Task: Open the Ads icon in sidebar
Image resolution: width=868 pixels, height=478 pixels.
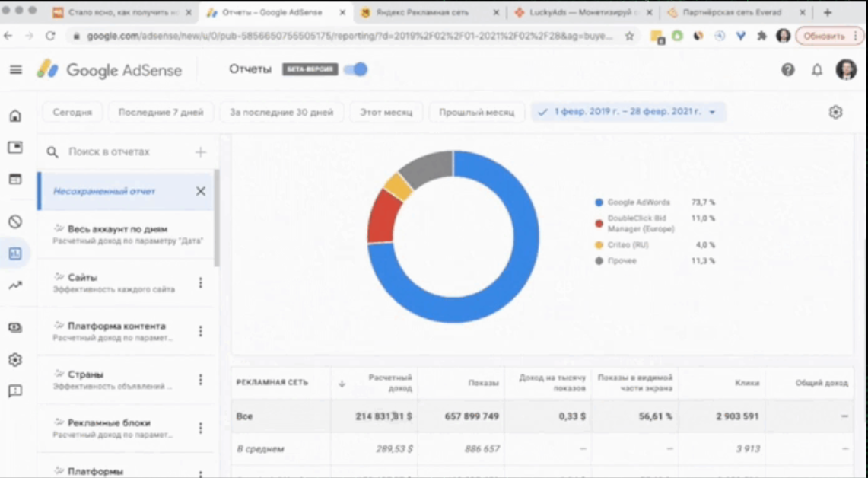Action: (x=15, y=148)
